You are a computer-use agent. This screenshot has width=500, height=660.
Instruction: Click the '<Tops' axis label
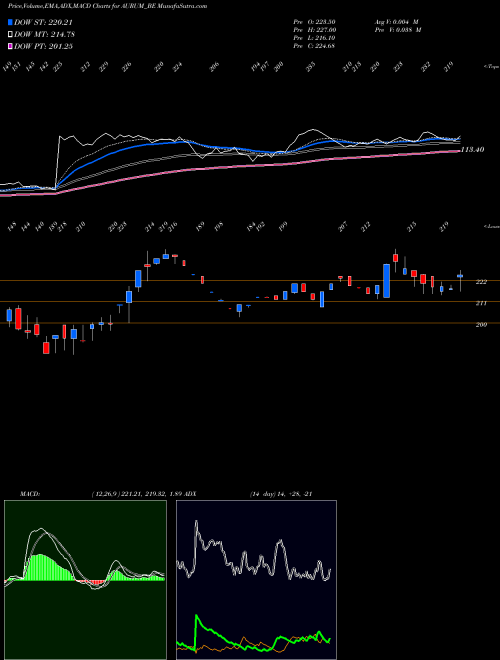point(491,67)
